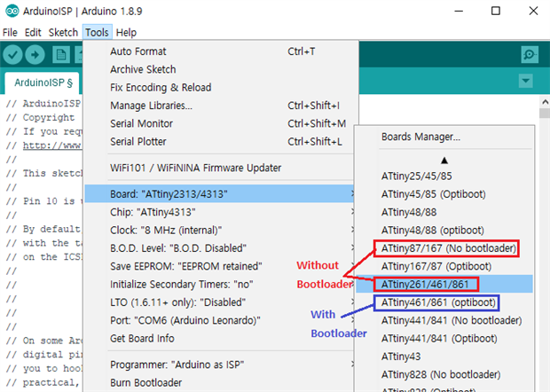This screenshot has height=392, width=550.
Task: Open Serial Plotter
Action: (x=219, y=142)
